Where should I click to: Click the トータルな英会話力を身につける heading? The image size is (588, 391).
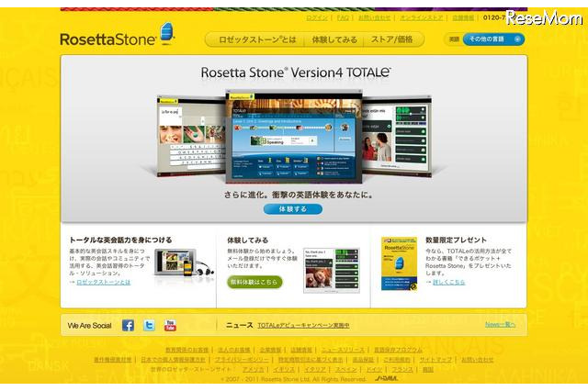pyautogui.click(x=120, y=240)
